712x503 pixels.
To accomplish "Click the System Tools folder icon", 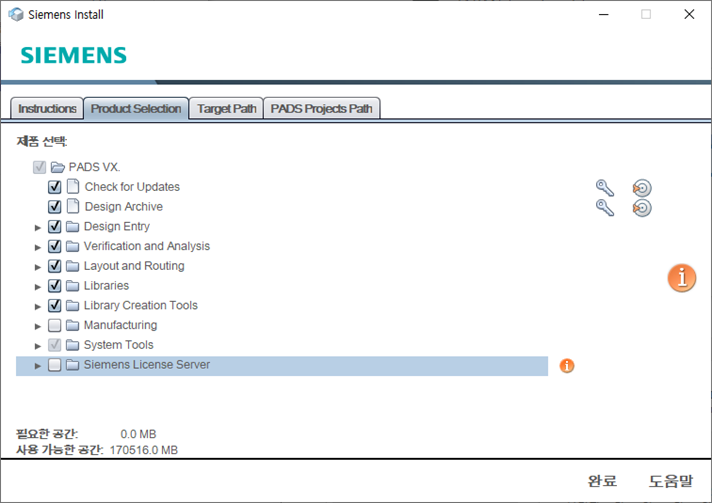I will 72,345.
